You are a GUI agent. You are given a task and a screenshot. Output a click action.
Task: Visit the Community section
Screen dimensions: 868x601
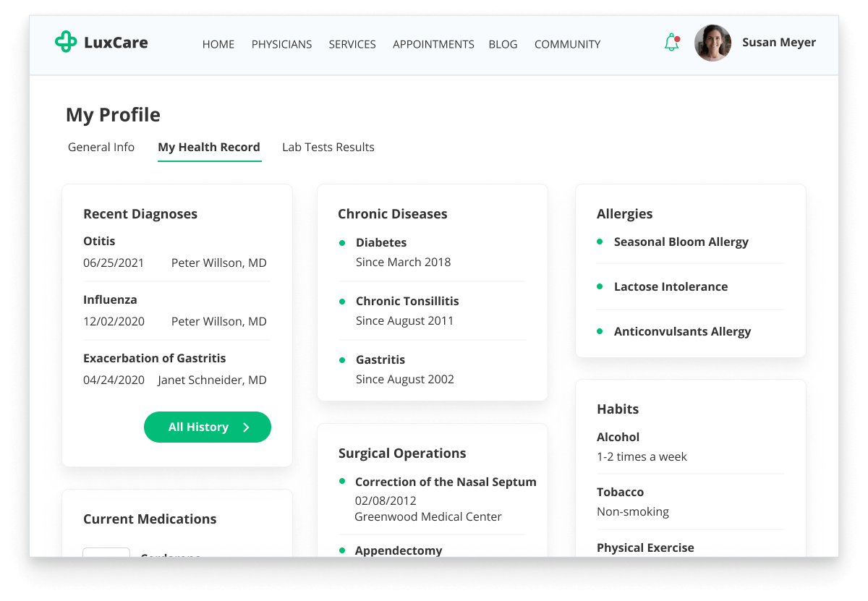coord(567,44)
